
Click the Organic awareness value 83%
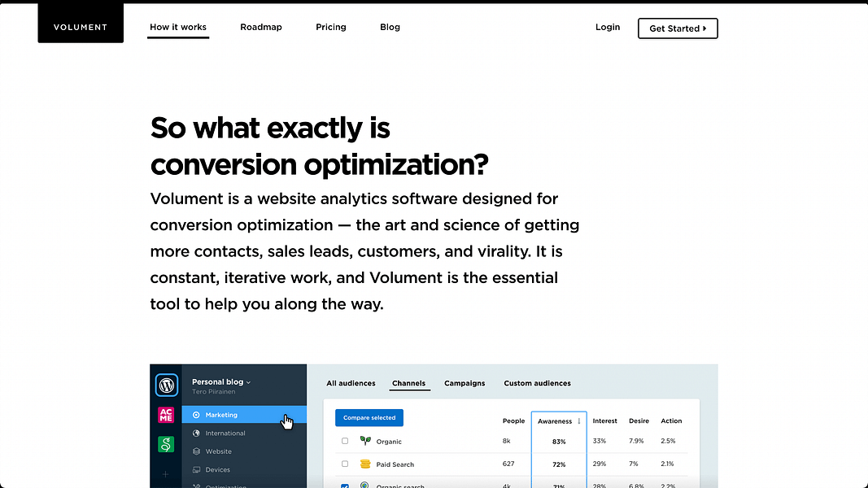click(559, 442)
